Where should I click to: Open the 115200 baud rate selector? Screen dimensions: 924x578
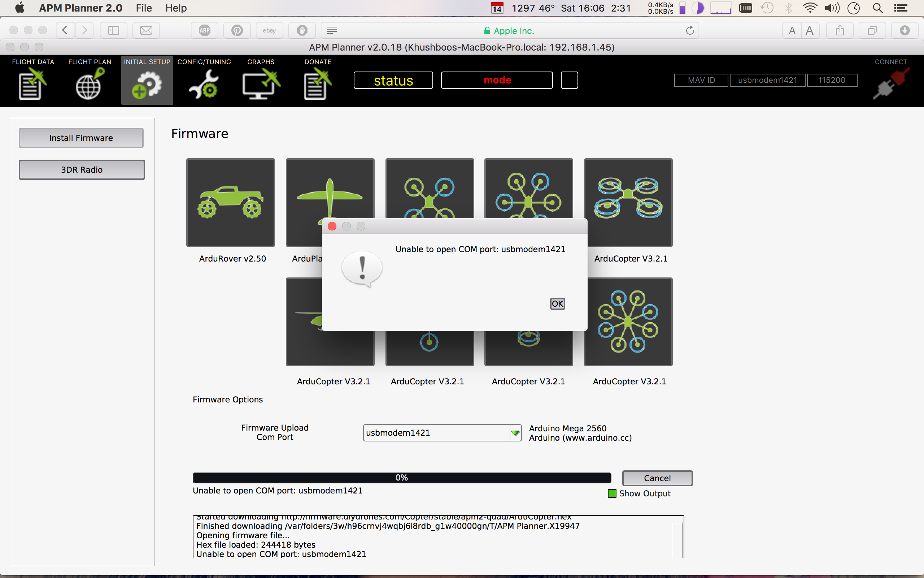[x=832, y=80]
